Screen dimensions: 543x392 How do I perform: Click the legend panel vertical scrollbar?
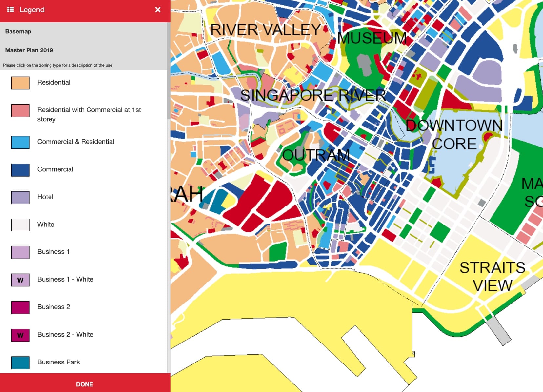tap(169, 70)
